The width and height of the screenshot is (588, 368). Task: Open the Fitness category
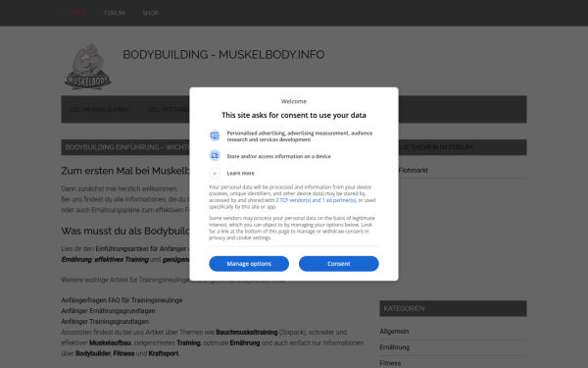(x=390, y=363)
